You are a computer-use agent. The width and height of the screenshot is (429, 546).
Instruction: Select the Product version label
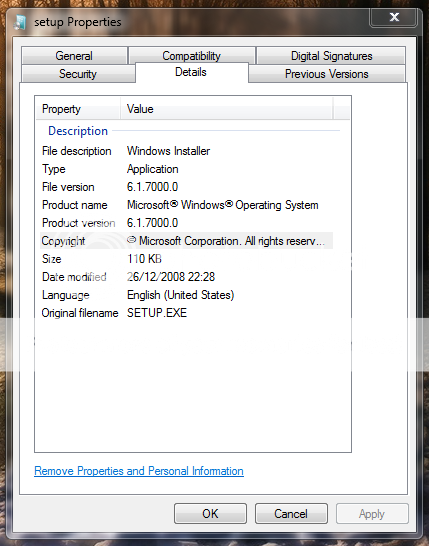79,223
